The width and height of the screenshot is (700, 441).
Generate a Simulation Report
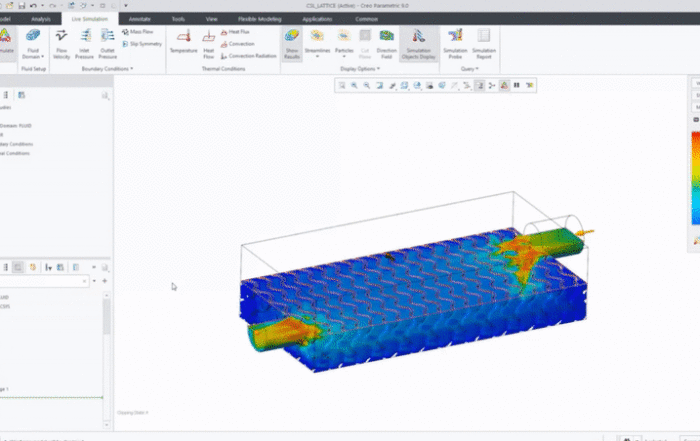coord(484,44)
